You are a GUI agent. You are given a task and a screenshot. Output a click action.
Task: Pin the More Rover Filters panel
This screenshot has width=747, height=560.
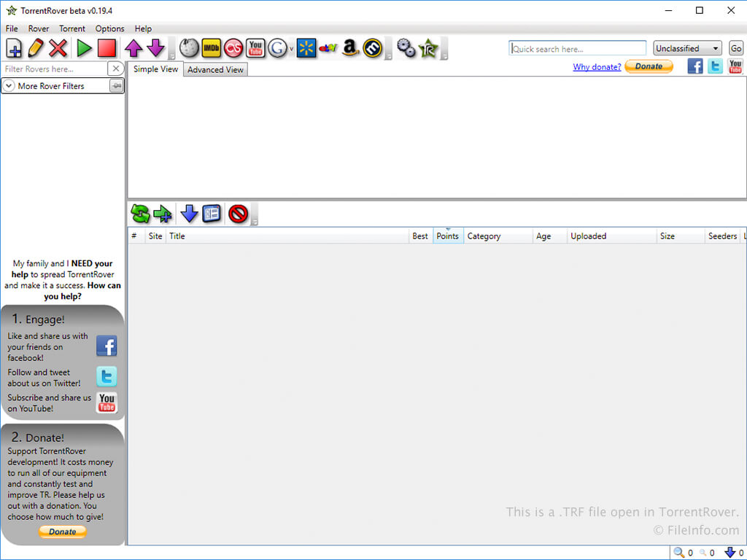[116, 86]
